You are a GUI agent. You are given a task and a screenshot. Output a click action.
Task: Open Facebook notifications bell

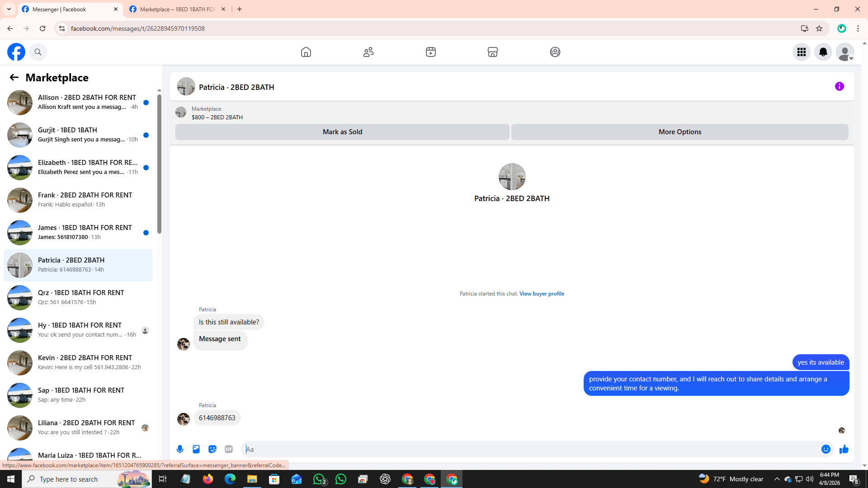coord(823,52)
